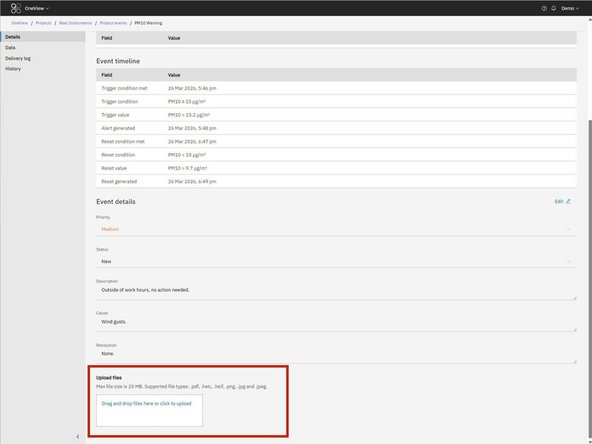
Task: Collapse the sidebar with the chevron arrow
Action: (78, 436)
